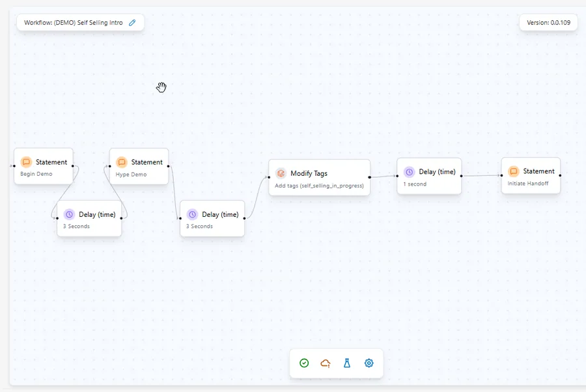The image size is (586, 392).
Task: Click the clock icon on the first 3 Seconds delay
Action: 69,214
